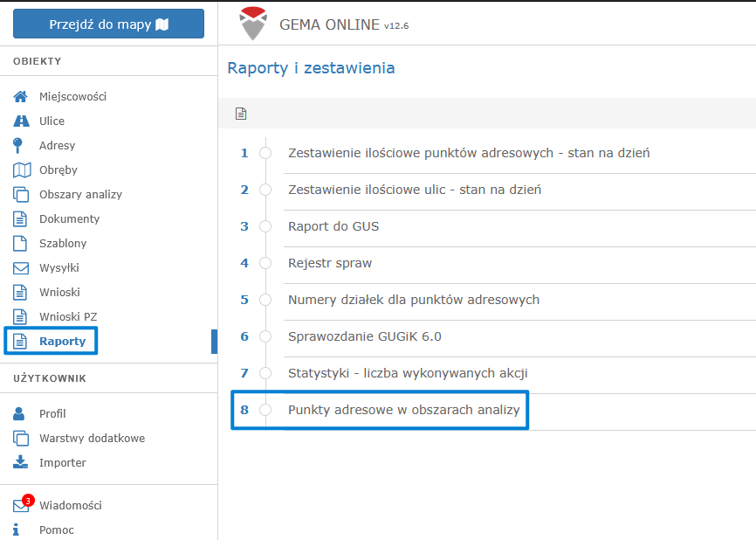Click the Dokumenty document icon

pyautogui.click(x=20, y=219)
